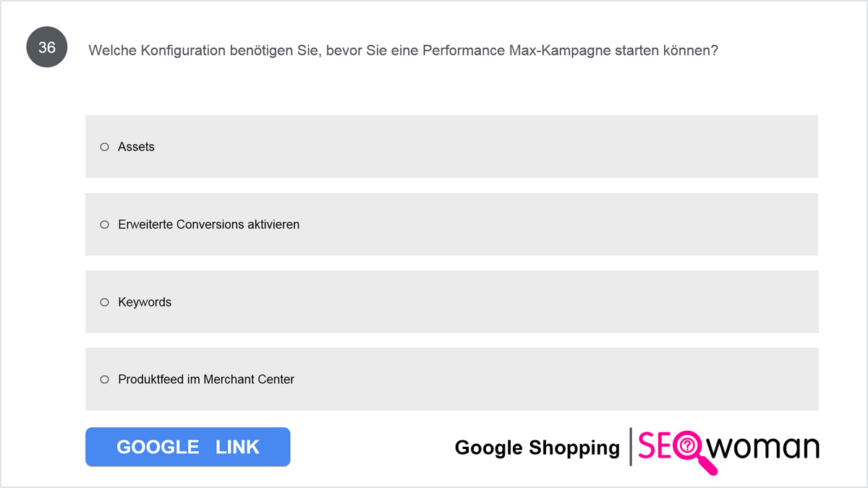This screenshot has height=488, width=868.
Task: Click the Keywords answer label
Action: pyautogui.click(x=145, y=302)
